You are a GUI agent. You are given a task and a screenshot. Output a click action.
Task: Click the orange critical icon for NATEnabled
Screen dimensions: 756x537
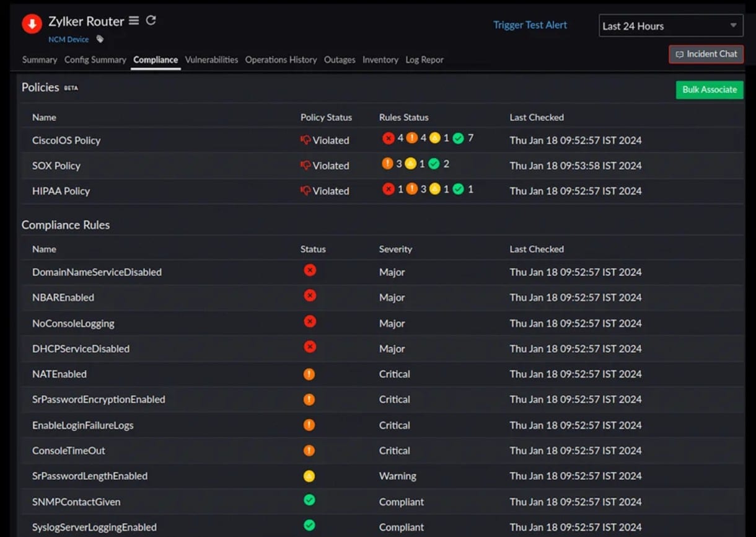(x=309, y=374)
